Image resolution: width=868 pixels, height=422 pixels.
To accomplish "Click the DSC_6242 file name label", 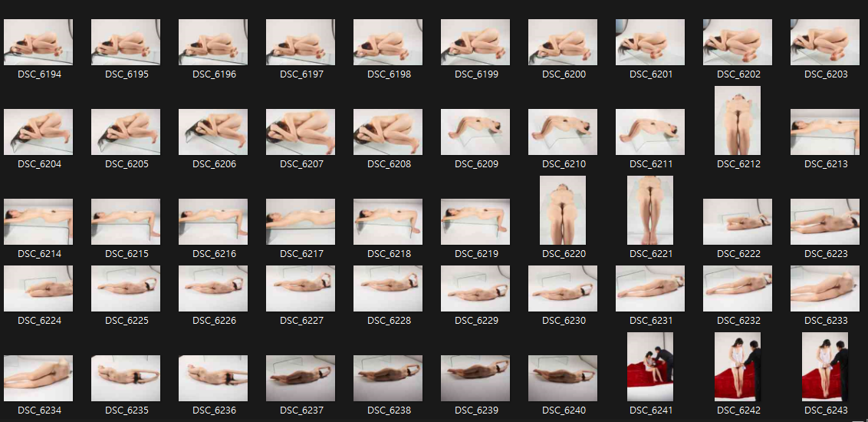I will click(738, 410).
